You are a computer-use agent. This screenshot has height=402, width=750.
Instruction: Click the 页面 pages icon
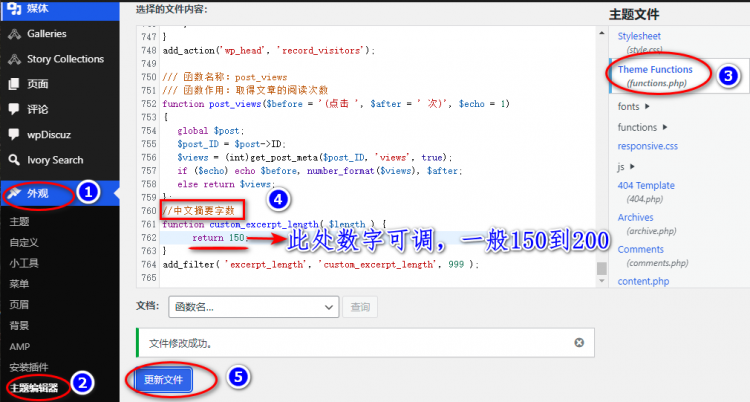point(14,84)
